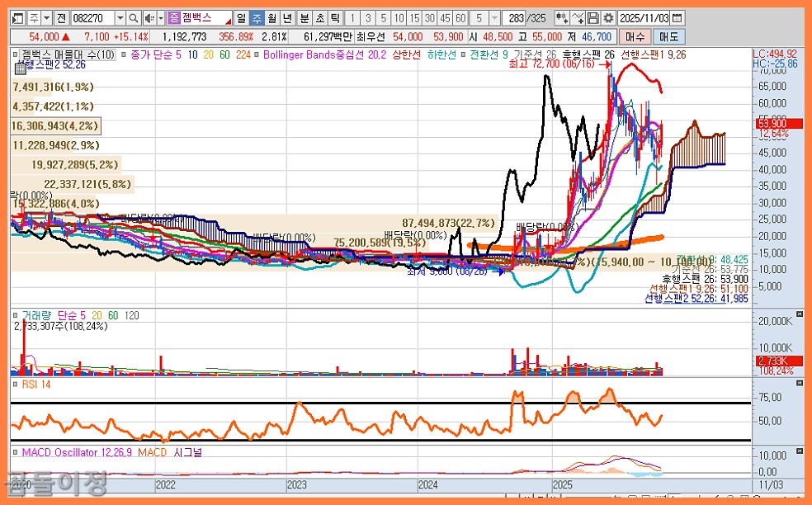Toggle the square marker before 전환선 9

coord(464,54)
